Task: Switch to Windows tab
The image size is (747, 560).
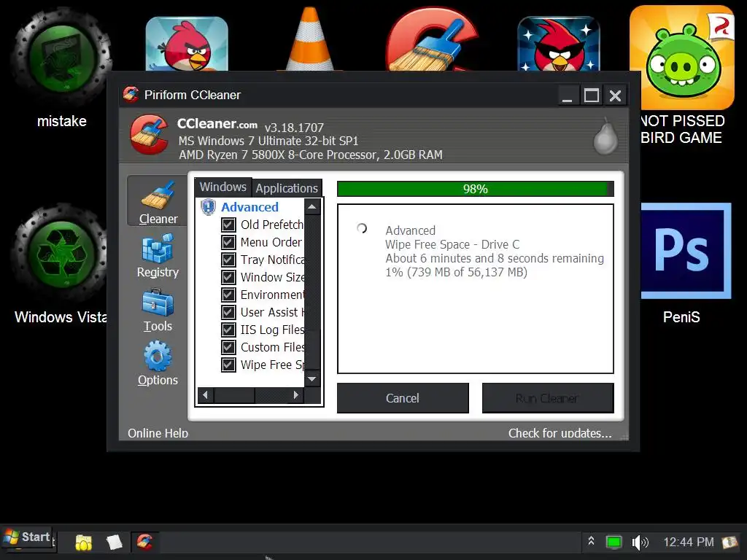Action: 223,187
